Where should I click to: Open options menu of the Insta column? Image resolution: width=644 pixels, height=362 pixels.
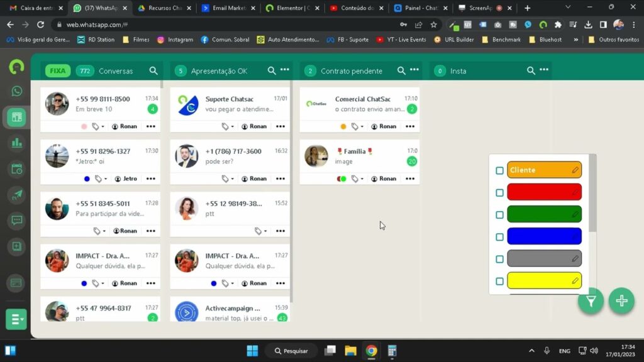point(544,70)
